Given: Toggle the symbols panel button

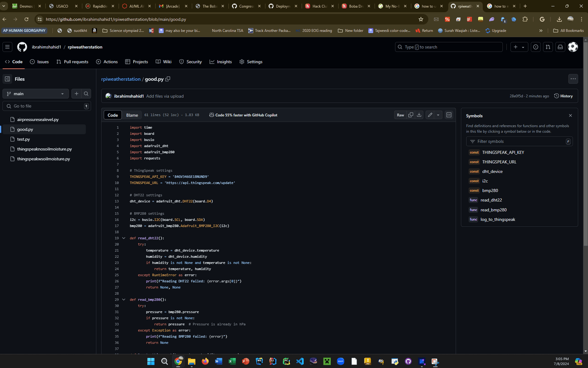Looking at the screenshot, I should 449,115.
